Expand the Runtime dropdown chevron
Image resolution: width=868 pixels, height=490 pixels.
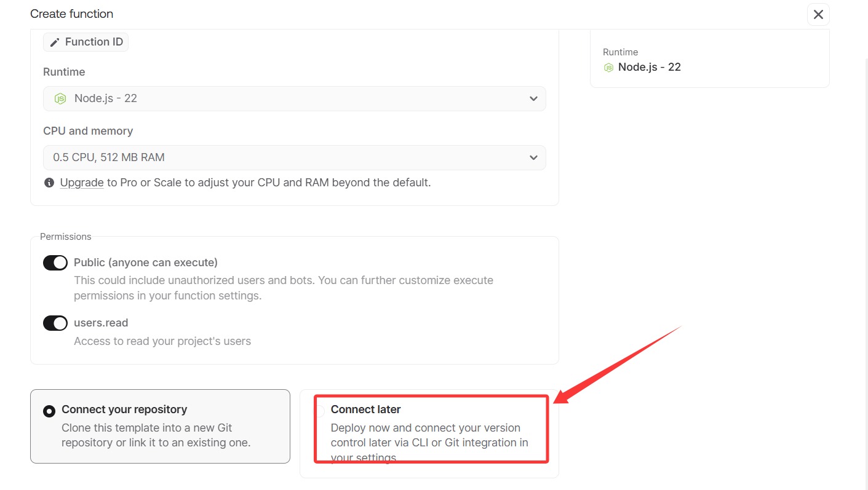point(533,99)
